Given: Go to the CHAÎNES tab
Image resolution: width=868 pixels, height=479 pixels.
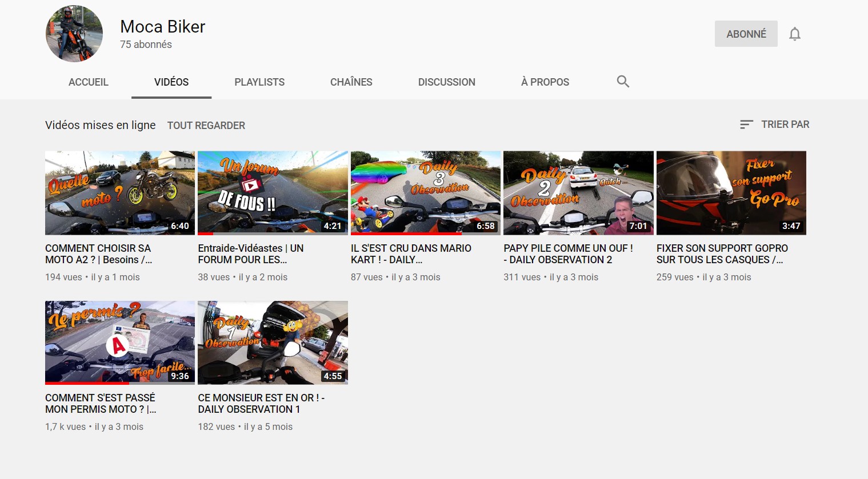Looking at the screenshot, I should [351, 82].
